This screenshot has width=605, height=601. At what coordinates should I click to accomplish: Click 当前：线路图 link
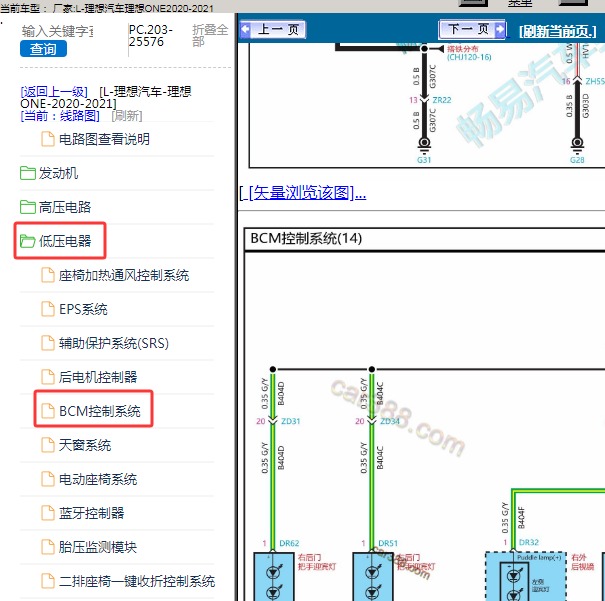pos(60,115)
